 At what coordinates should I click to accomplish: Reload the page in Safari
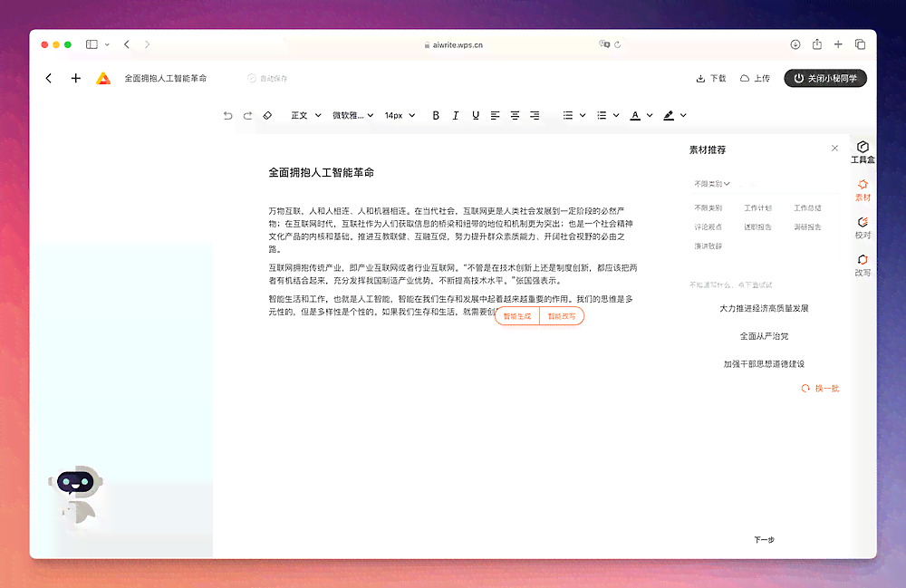click(x=618, y=44)
